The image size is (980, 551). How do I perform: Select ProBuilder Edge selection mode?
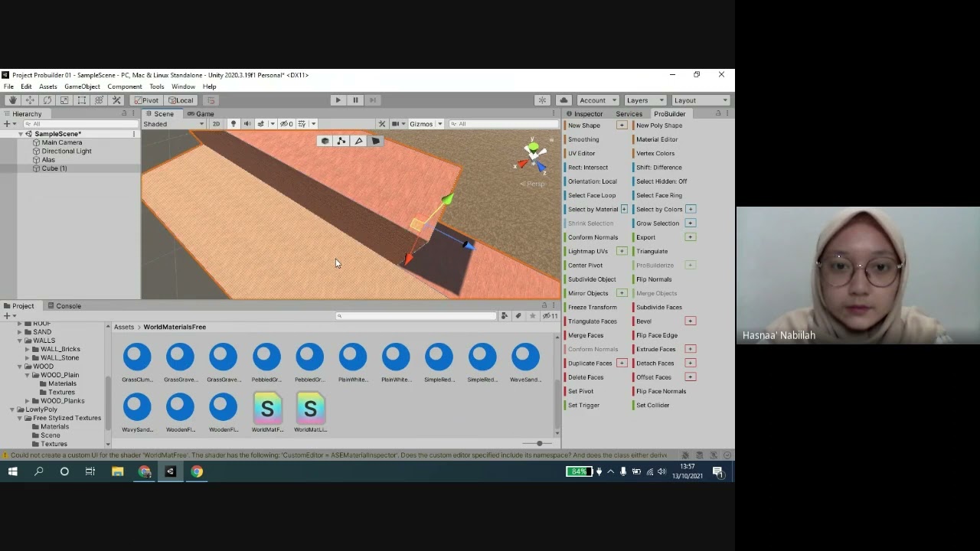click(x=358, y=141)
